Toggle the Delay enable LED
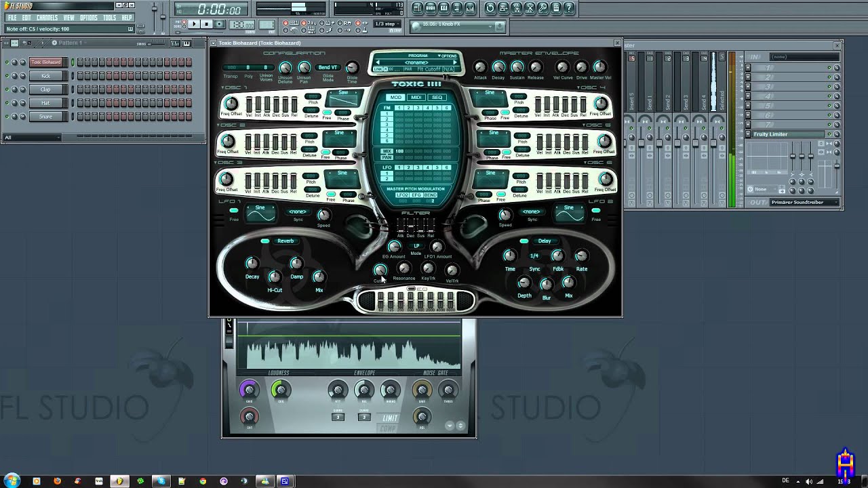This screenshot has width=868, height=488. (524, 241)
